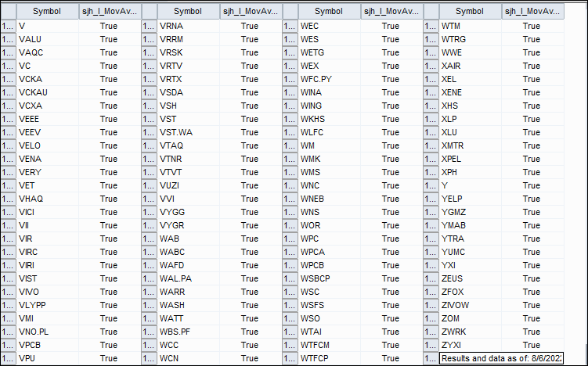Click the WEC symbol cell
The height and width of the screenshot is (366, 588).
click(330, 26)
